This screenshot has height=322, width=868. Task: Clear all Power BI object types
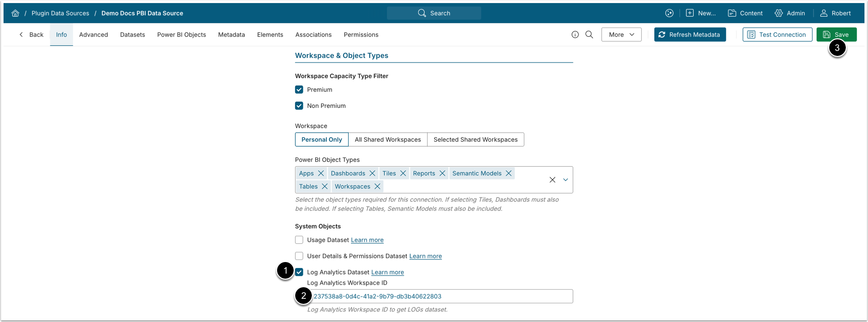(552, 180)
